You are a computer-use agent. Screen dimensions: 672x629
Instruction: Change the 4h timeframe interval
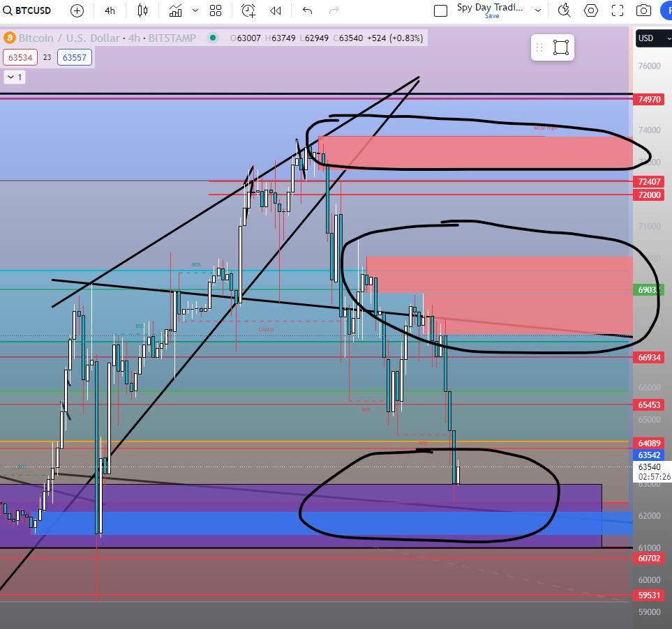point(110,10)
